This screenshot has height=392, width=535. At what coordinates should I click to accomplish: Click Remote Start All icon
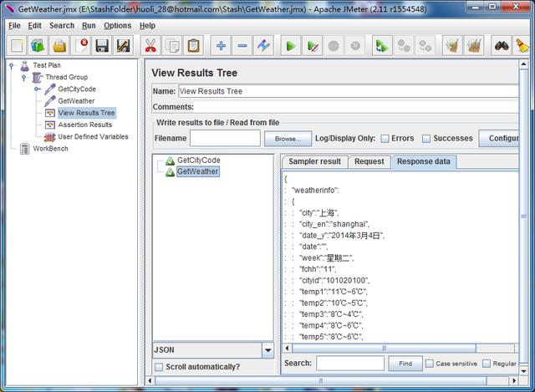click(x=382, y=45)
